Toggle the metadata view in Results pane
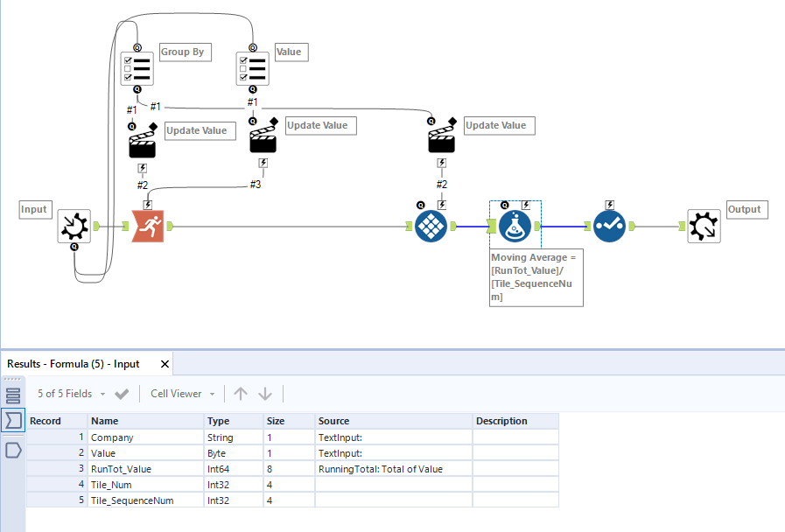The width and height of the screenshot is (785, 532). 12,421
